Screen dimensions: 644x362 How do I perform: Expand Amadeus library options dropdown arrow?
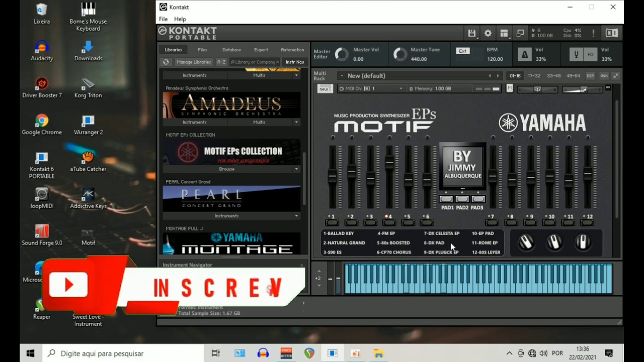click(x=296, y=122)
